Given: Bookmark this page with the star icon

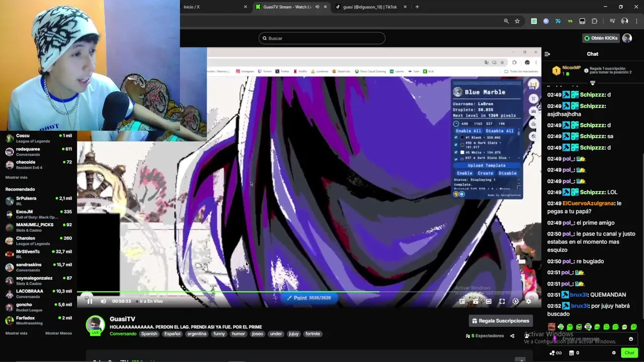Looking at the screenshot, I should point(517,21).
